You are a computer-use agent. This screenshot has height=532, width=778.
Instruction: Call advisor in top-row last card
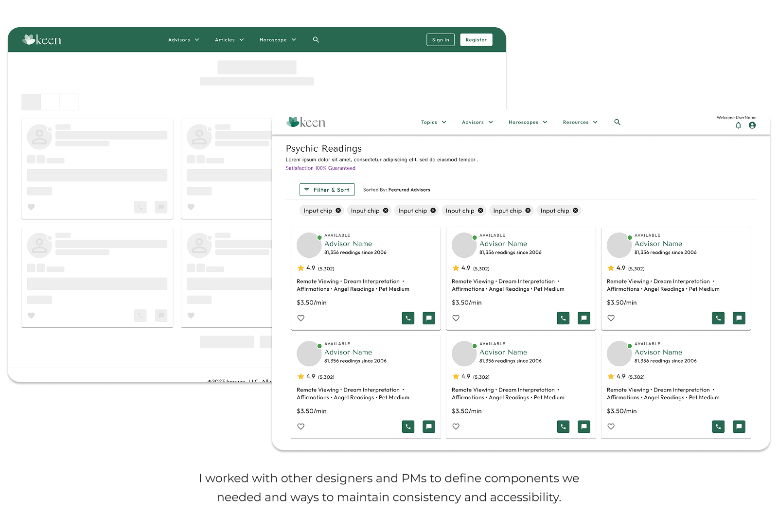point(718,318)
